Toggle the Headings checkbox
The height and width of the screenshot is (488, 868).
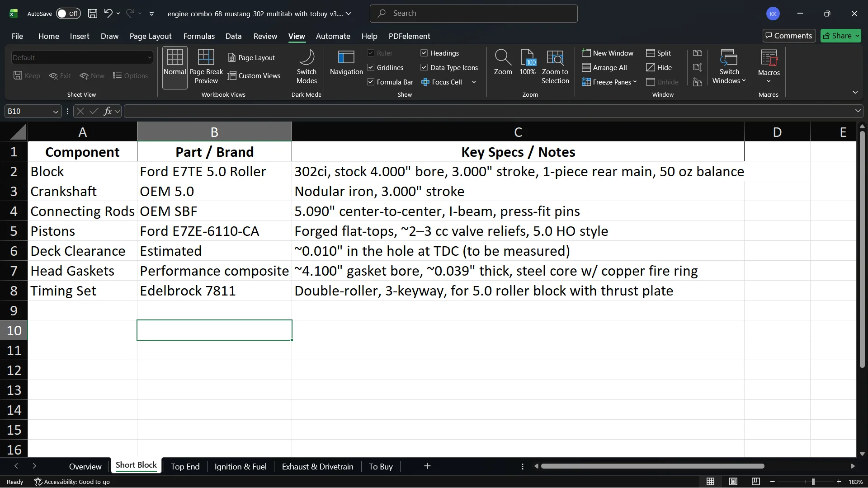(x=424, y=53)
